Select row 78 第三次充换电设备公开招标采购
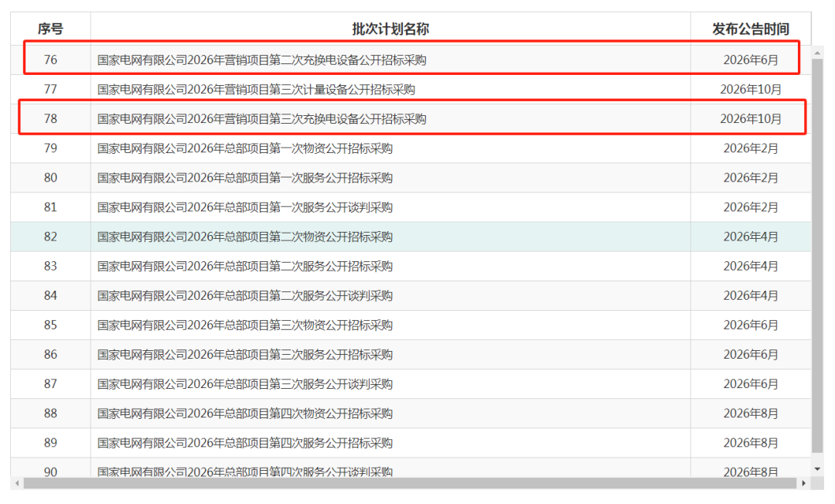The width and height of the screenshot is (835, 504). tap(262, 119)
